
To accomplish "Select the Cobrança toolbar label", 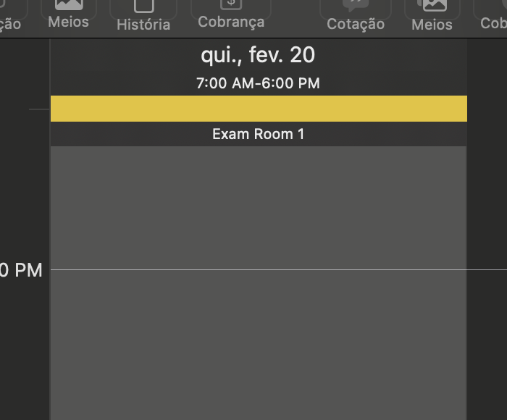I will (231, 22).
